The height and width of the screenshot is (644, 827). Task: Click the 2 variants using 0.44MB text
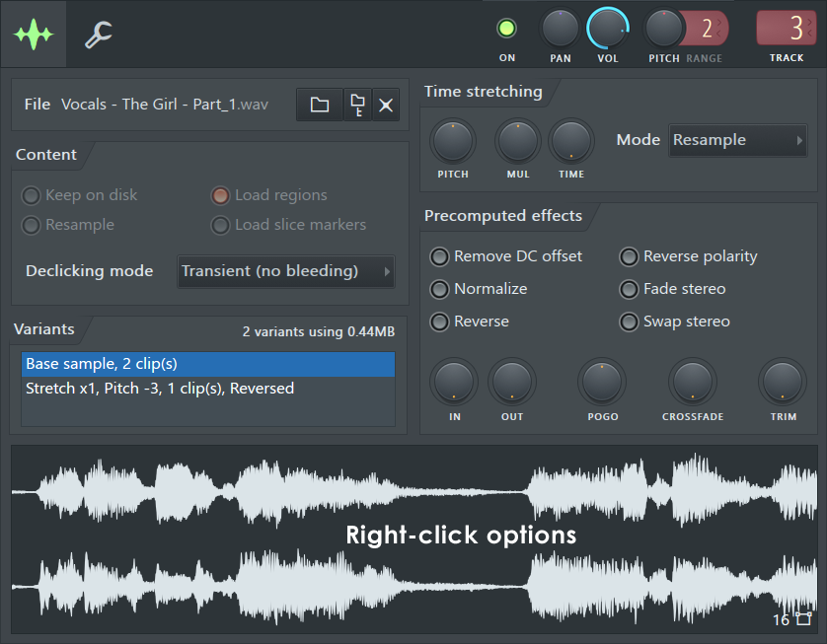319,332
